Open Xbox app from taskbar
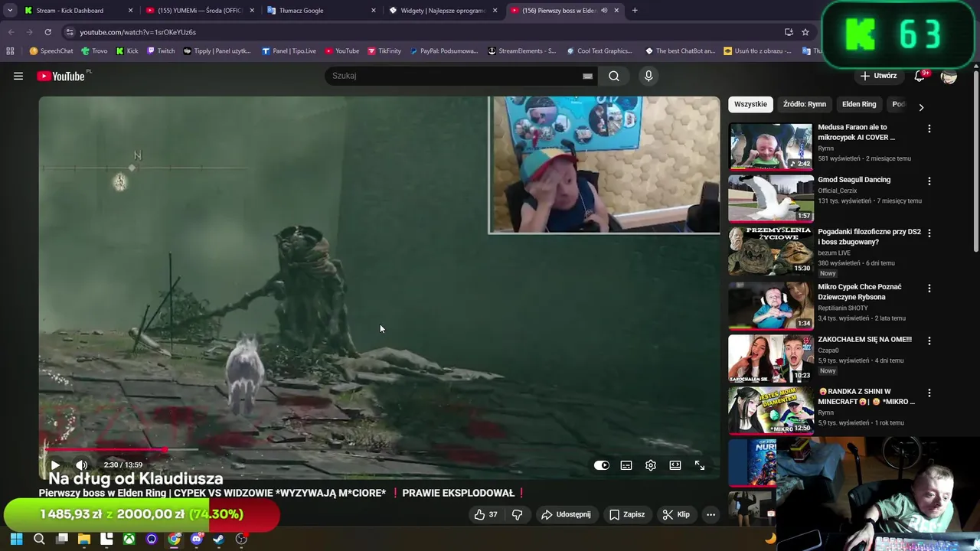The image size is (980, 551). [x=129, y=539]
